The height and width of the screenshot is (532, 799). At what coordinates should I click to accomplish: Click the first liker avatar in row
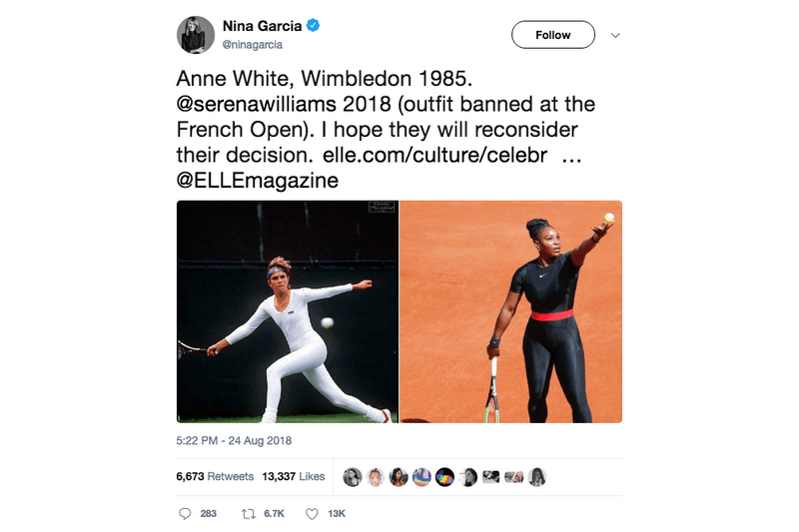(353, 477)
